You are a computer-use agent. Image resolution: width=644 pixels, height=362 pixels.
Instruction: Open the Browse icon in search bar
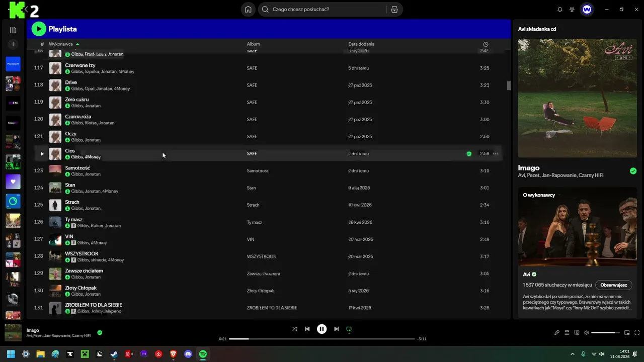pyautogui.click(x=394, y=10)
